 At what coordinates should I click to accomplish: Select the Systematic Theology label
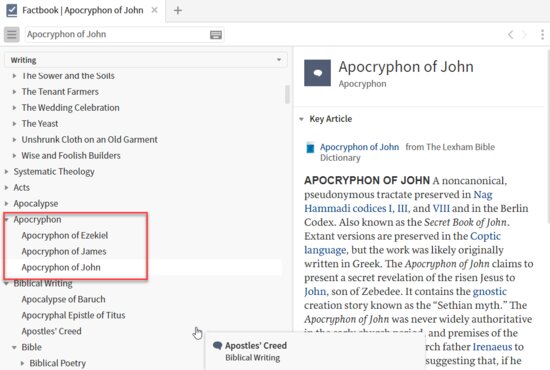click(x=54, y=171)
